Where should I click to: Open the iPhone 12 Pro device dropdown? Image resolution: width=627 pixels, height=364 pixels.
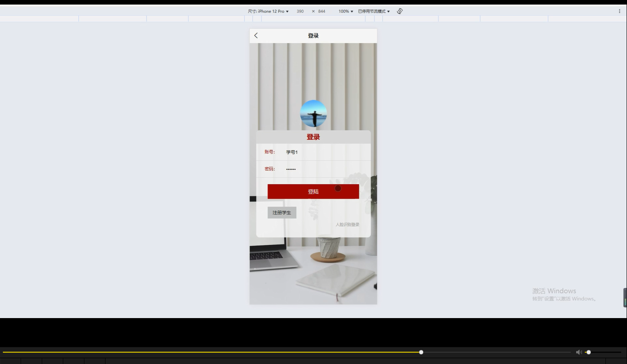tap(272, 11)
